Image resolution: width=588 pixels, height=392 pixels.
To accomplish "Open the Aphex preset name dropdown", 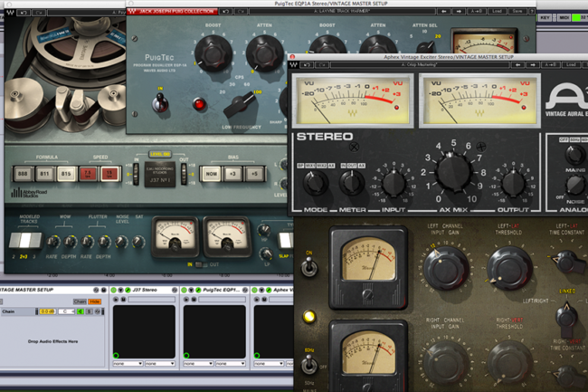I will [x=416, y=66].
